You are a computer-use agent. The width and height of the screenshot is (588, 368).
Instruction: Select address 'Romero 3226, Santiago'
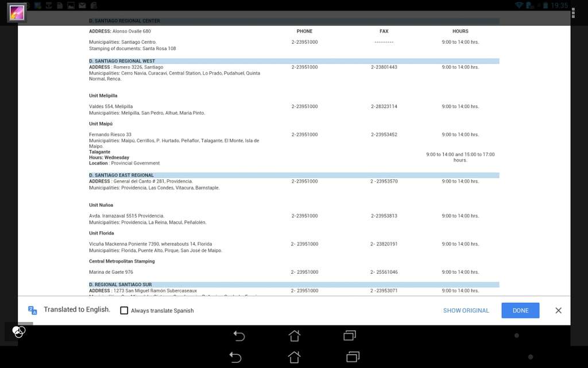(138, 67)
